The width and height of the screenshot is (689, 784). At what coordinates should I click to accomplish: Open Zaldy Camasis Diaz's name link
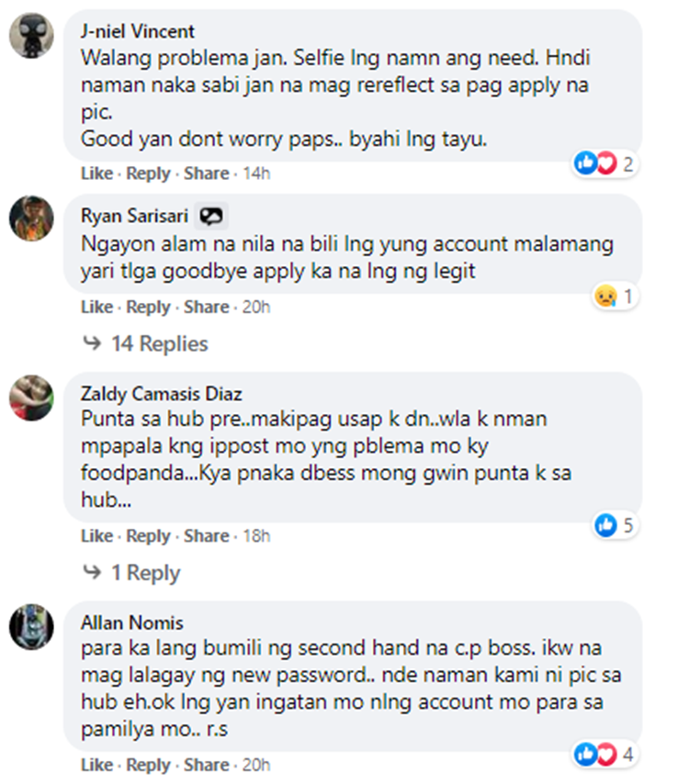pos(162,394)
